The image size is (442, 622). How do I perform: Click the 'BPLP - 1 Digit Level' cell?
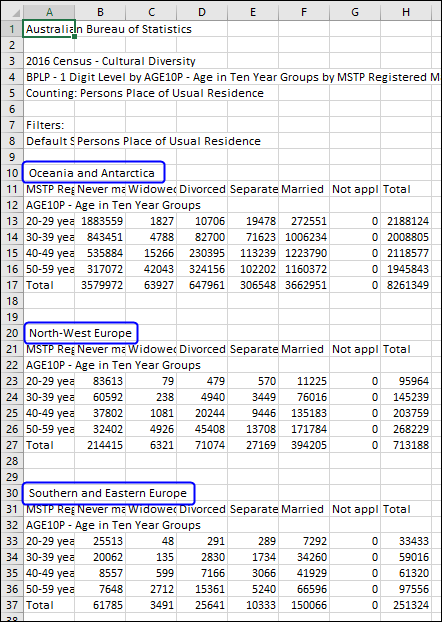tap(49, 77)
